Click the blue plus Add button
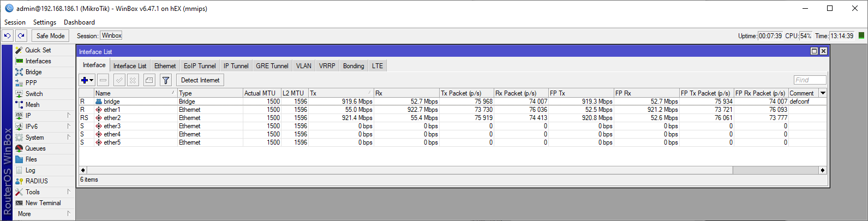 point(87,80)
